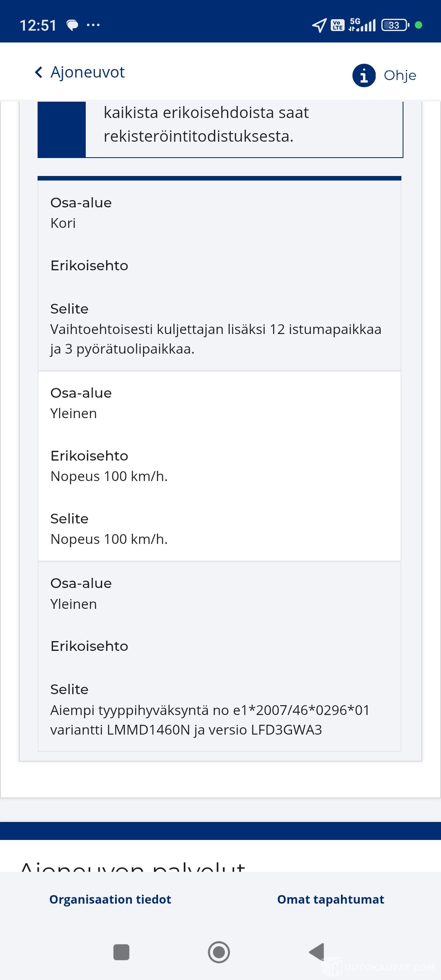This screenshot has width=441, height=980.
Task: Open the Ohje info icon
Action: [364, 76]
